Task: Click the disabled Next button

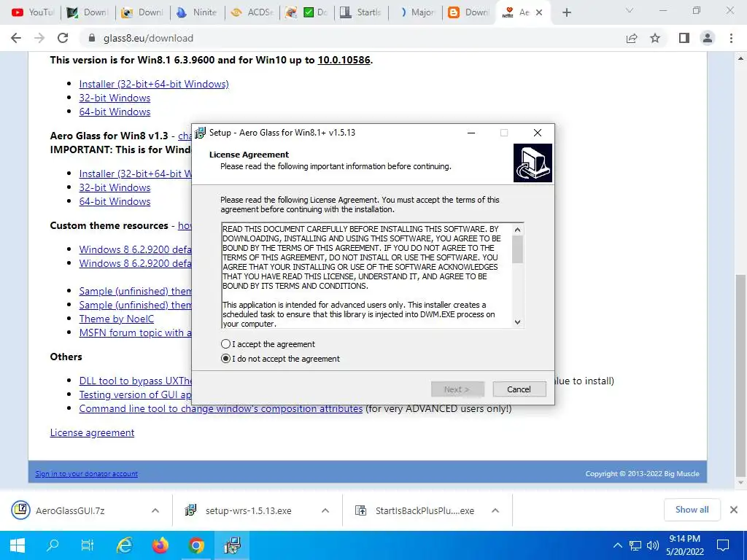Action: 457,389
